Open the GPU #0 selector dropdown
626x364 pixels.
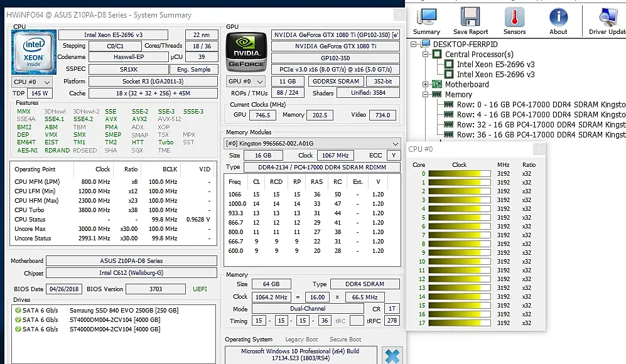pyautogui.click(x=246, y=82)
